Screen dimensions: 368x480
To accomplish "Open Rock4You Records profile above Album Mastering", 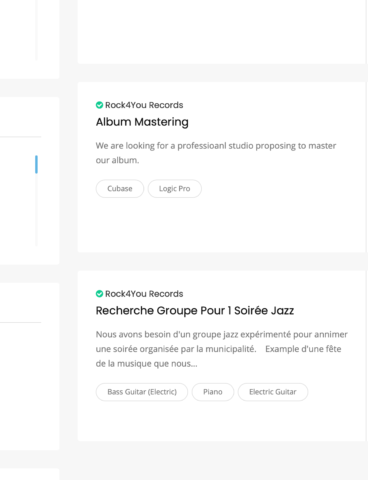I will (x=144, y=105).
